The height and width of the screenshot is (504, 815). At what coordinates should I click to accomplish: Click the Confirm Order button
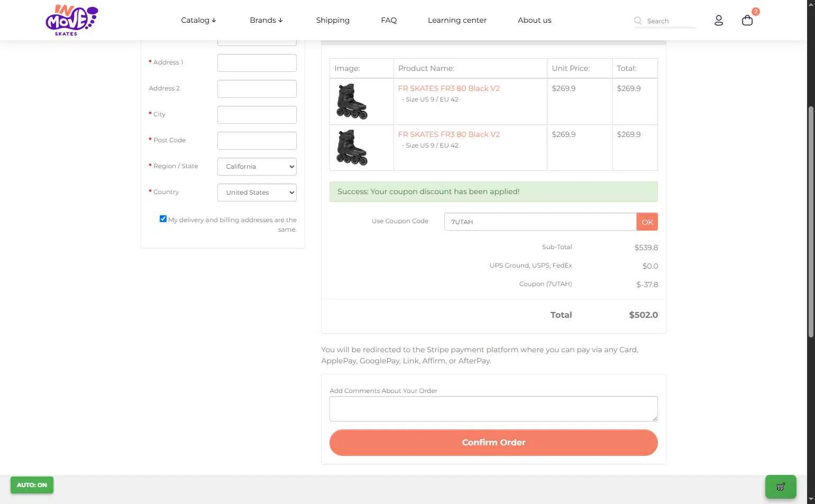coord(493,443)
